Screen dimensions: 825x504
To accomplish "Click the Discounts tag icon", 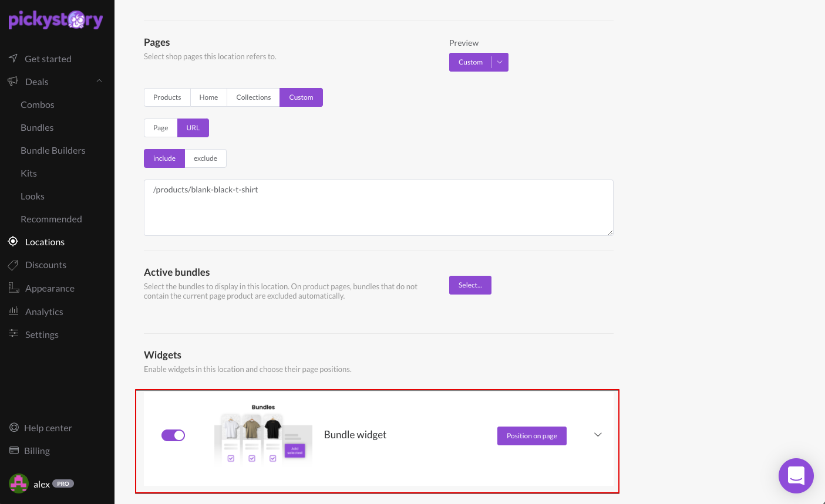I will click(13, 265).
